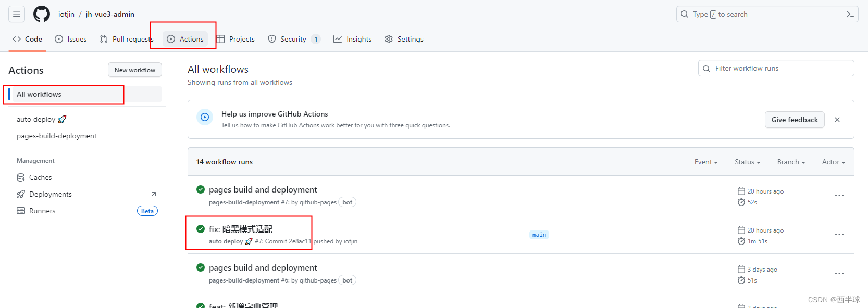Switch to the Code tab
This screenshot has width=868, height=308.
tap(28, 39)
